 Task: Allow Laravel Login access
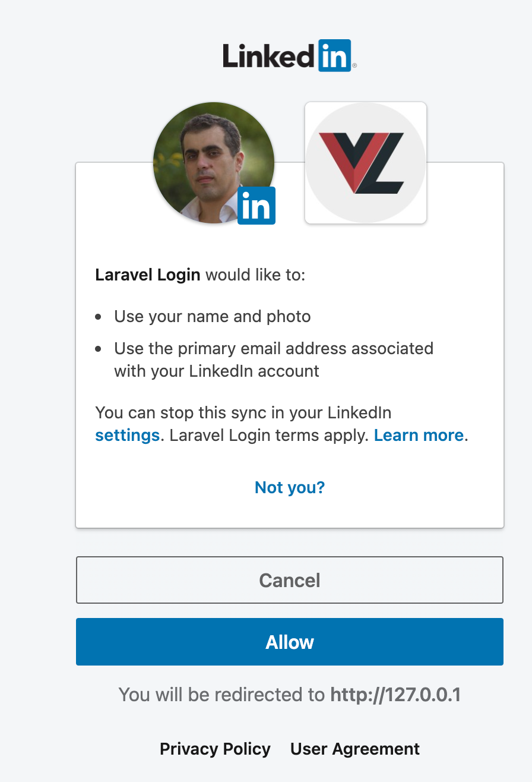pyautogui.click(x=290, y=642)
